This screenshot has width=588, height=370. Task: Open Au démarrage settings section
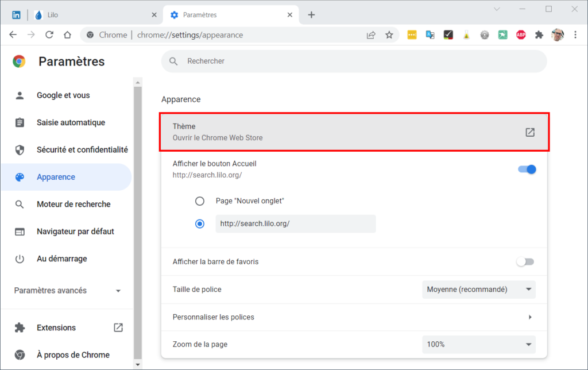[67, 259]
